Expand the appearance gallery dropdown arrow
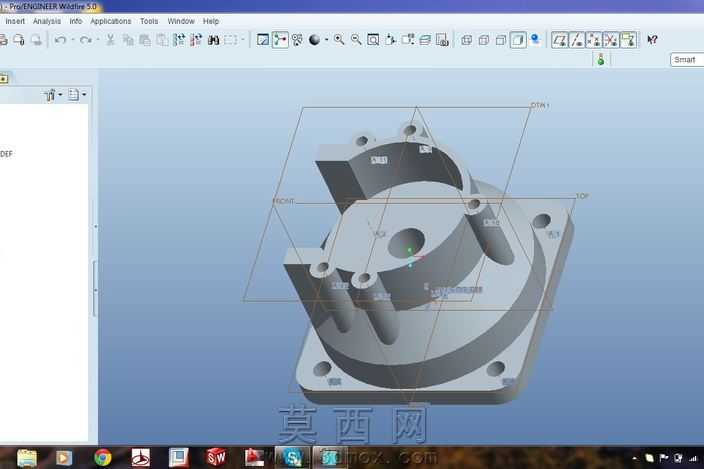Screen dimensions: 704x469 click(x=326, y=40)
